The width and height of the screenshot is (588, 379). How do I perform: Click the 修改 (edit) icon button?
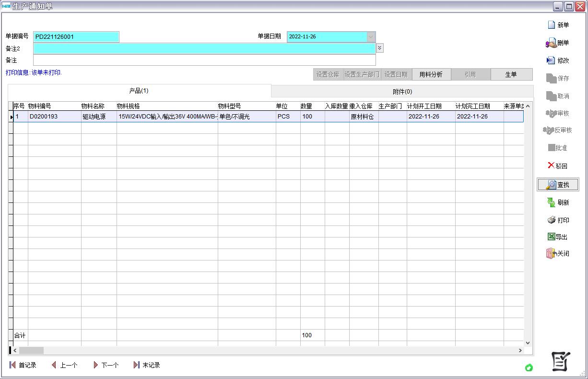551,60
